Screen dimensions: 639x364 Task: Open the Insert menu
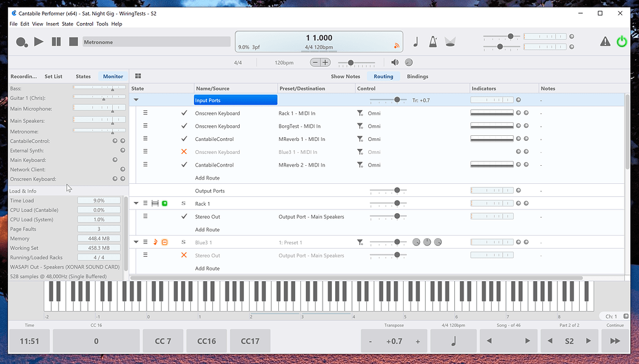[x=52, y=24]
